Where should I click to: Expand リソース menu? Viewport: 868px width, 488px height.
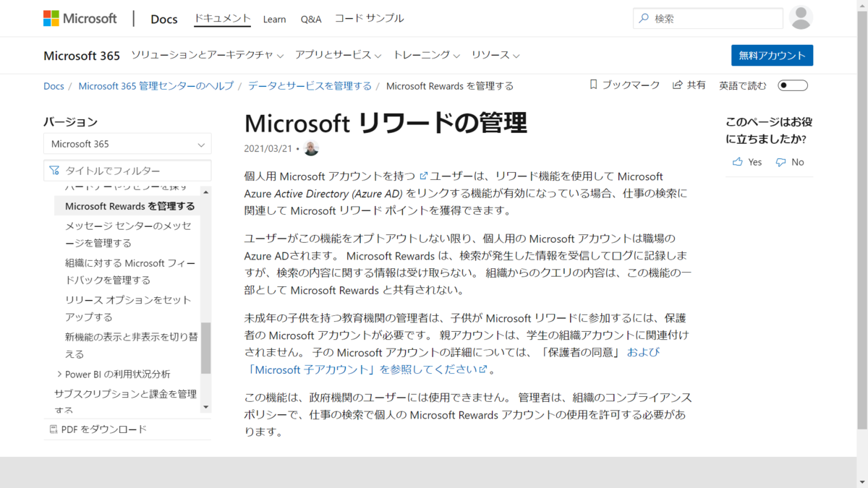point(495,55)
